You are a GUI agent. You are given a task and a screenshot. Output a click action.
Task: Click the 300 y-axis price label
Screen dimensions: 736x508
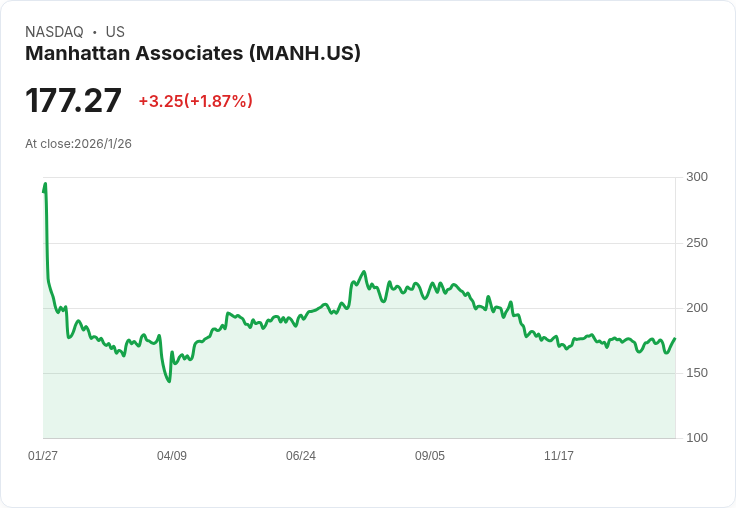(x=697, y=177)
